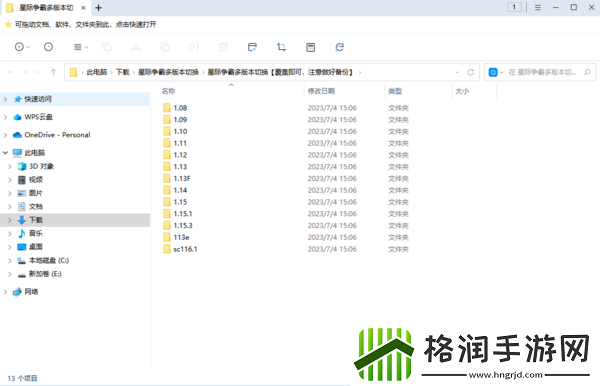Click the archive box toolbar icon
The width and height of the screenshot is (600, 386).
310,47
